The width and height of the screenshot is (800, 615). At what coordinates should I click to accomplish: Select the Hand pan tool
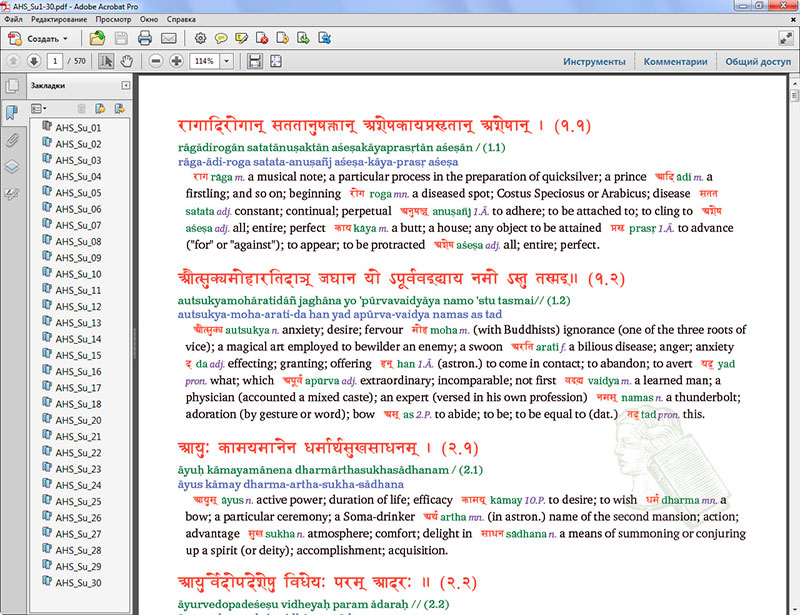tap(127, 61)
